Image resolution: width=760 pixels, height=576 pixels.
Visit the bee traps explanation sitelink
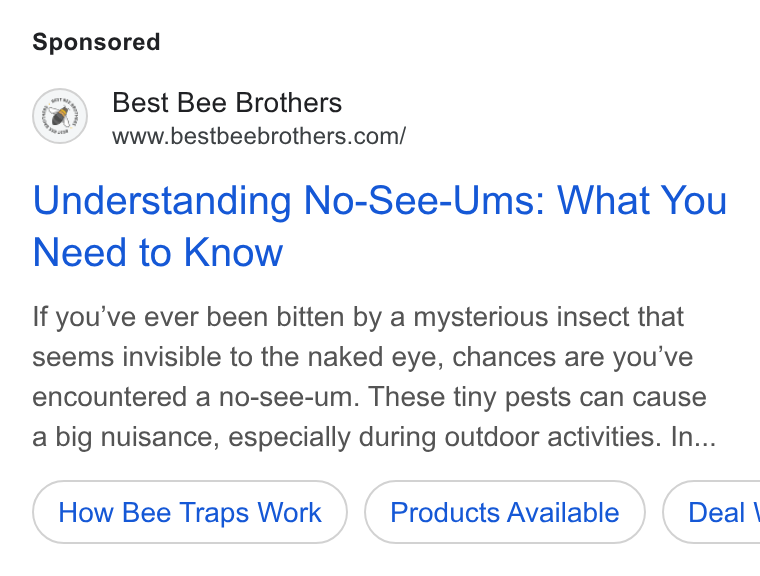190,512
